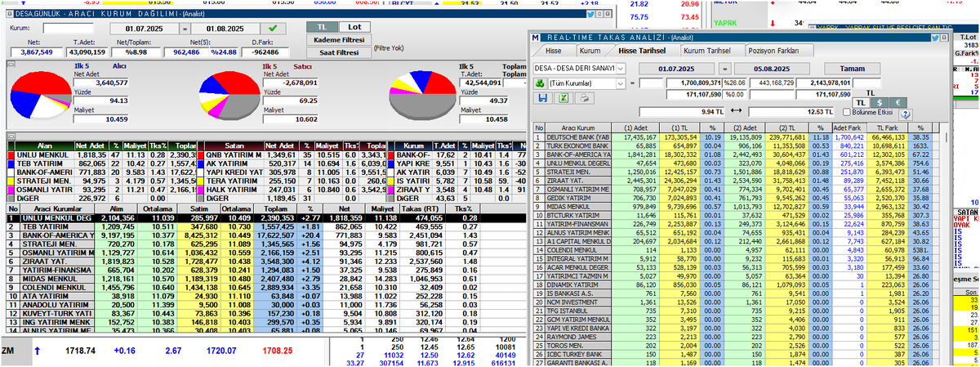The image size is (980, 367).
Task: Click end date 01.08.2025 in Aracı Kurum Dağılımı
Action: [x=225, y=29]
